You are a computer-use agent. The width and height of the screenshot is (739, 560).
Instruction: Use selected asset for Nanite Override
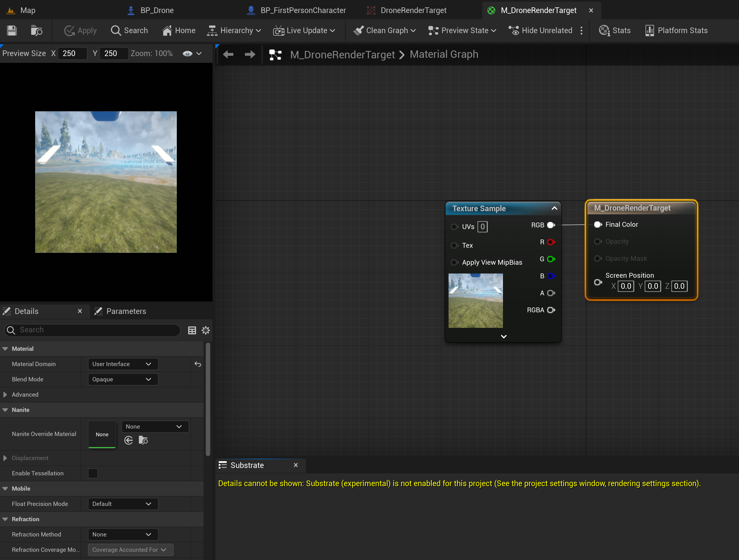[129, 440]
